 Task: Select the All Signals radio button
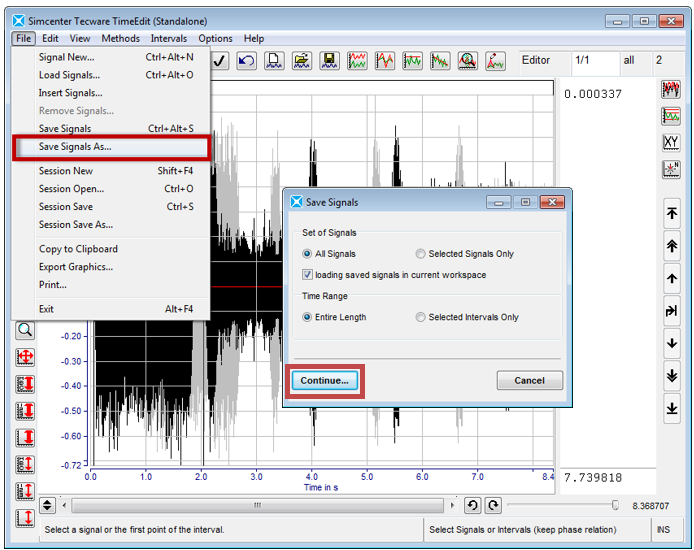(307, 254)
